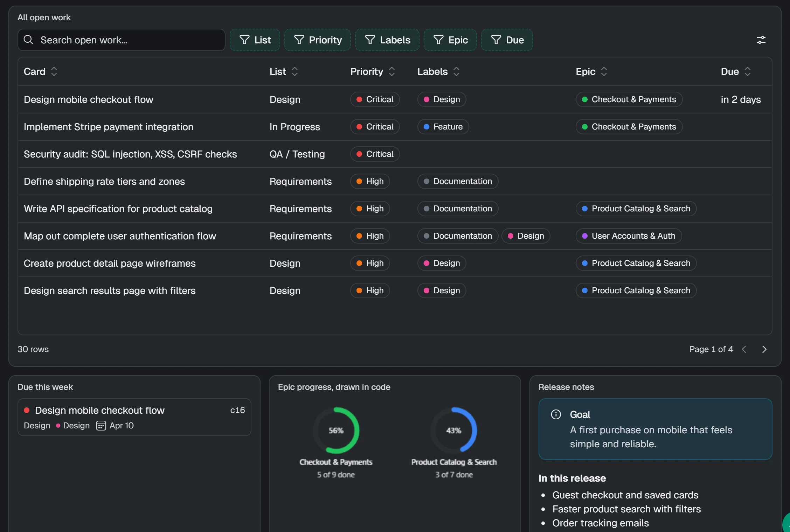The height and width of the screenshot is (532, 790).
Task: Click Checkout & Payments chip on Stripe row
Action: coord(629,127)
